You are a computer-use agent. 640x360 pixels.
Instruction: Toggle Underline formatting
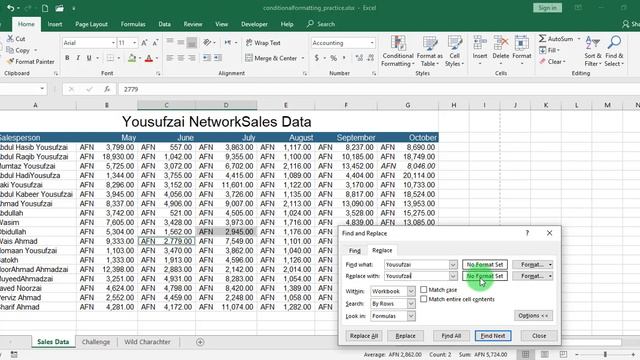[89, 58]
